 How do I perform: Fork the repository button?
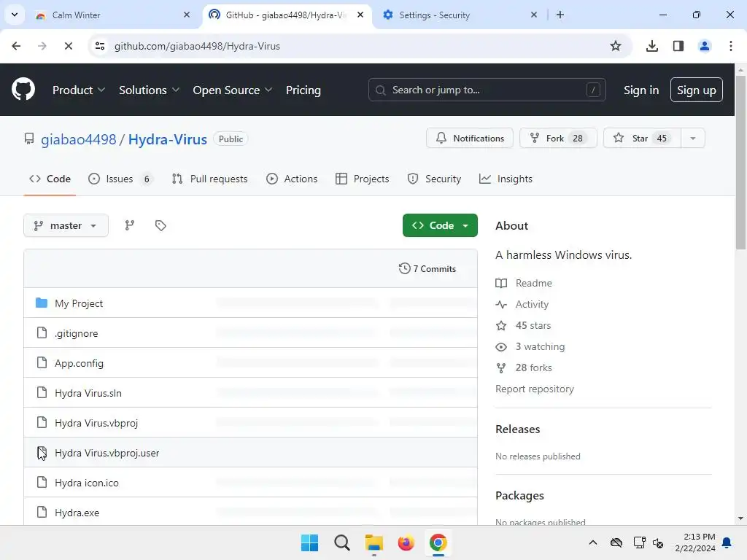(558, 138)
